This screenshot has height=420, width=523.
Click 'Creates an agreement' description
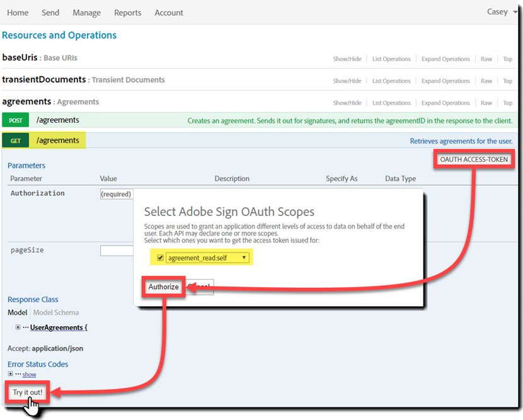350,121
